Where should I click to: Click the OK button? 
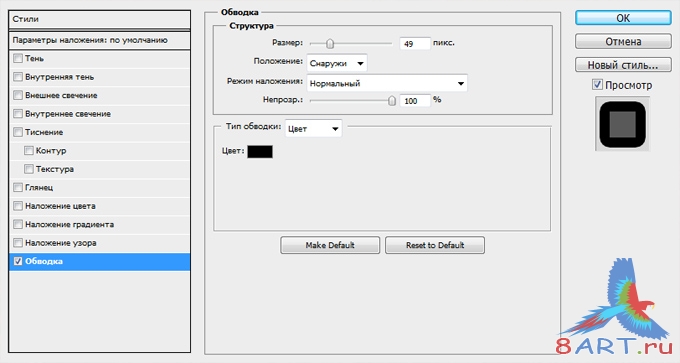coord(623,18)
